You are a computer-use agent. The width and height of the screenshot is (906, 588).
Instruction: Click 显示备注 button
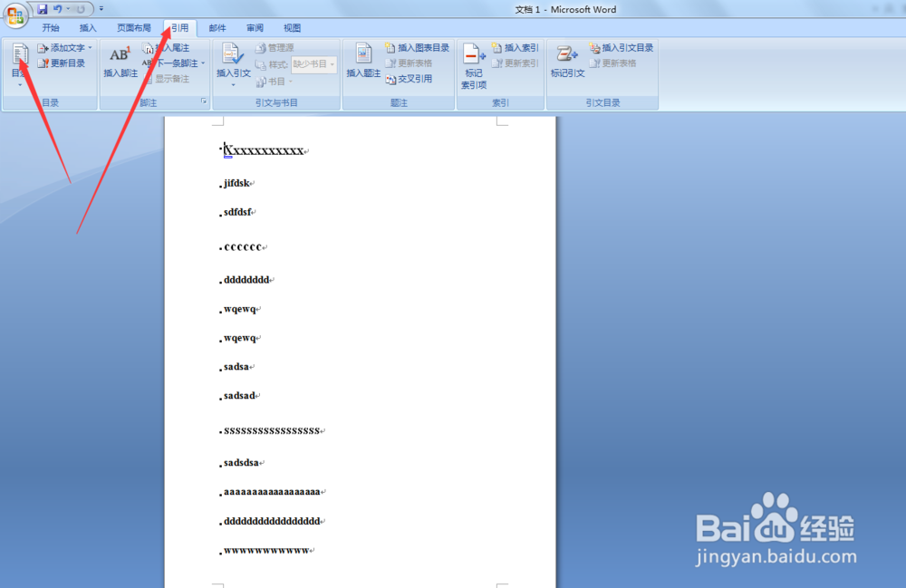click(x=167, y=79)
